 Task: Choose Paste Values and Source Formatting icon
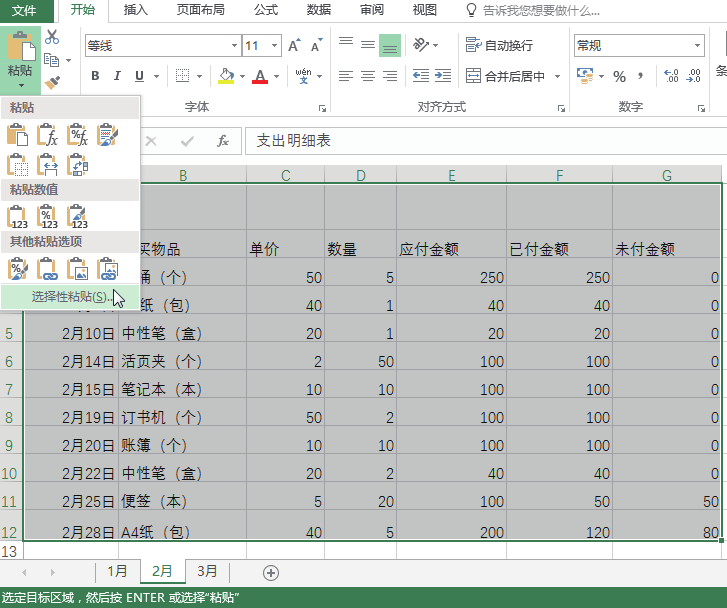77,217
